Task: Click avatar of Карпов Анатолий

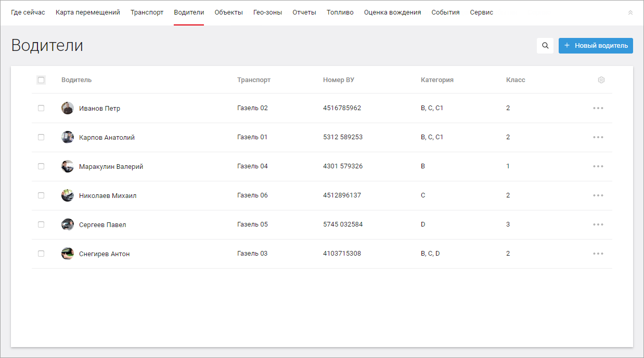Action: (68, 137)
